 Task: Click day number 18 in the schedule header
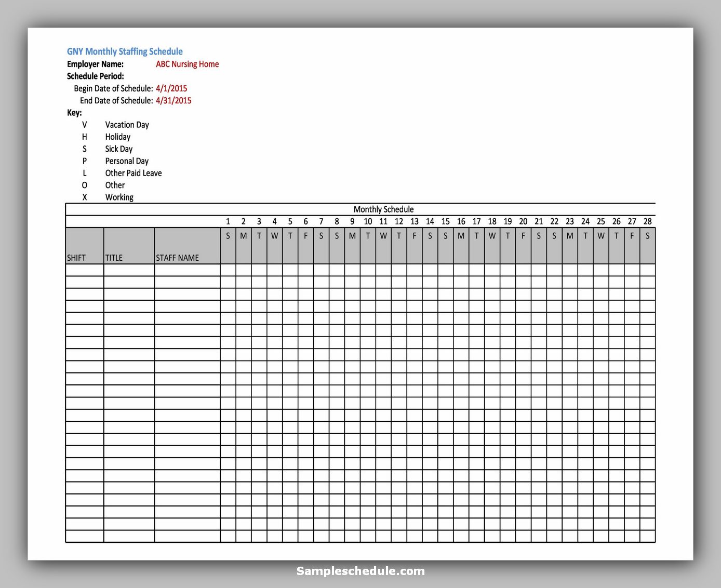pyautogui.click(x=492, y=221)
